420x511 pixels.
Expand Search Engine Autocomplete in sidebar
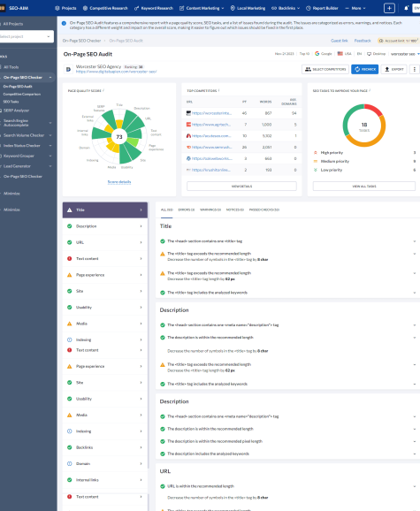tap(50, 123)
